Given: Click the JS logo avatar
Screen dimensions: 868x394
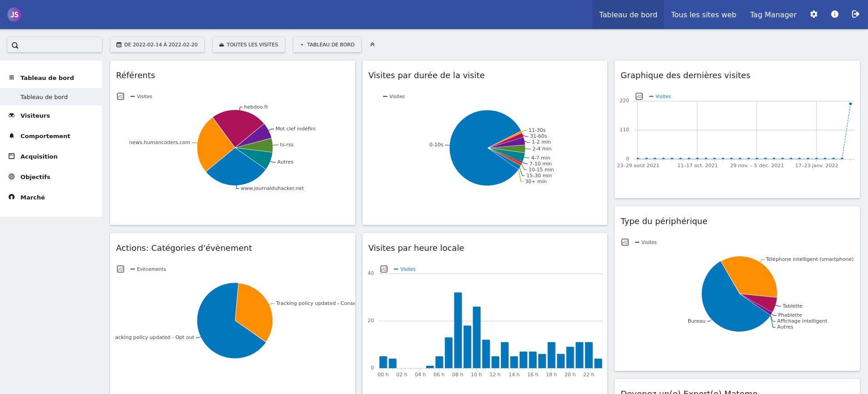Looking at the screenshot, I should point(14,15).
